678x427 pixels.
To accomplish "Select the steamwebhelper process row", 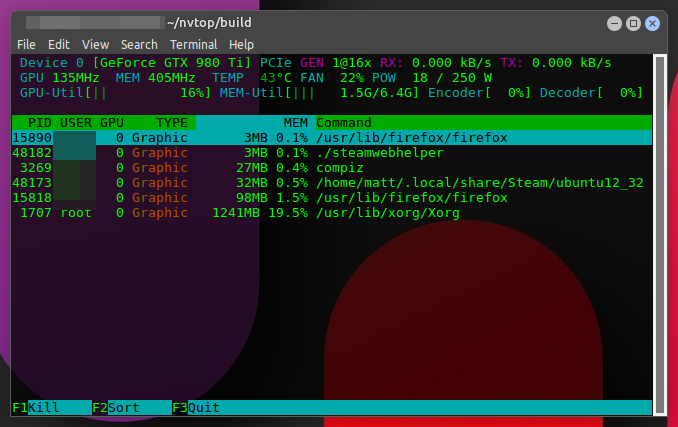I will [330, 153].
